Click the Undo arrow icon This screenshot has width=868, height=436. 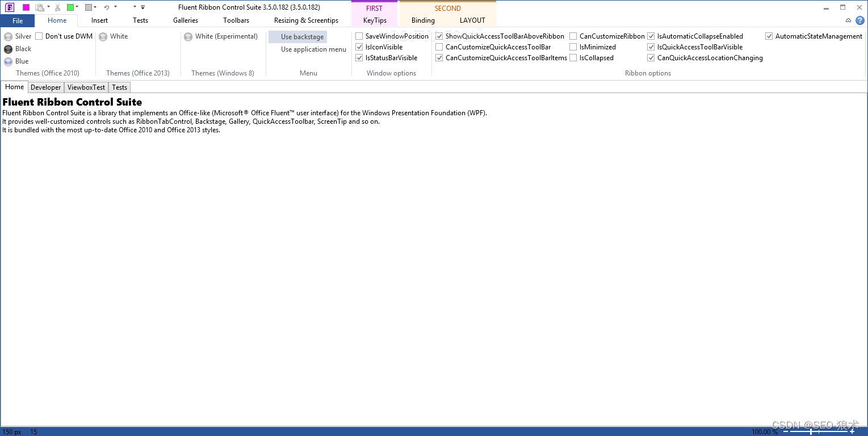pos(106,7)
